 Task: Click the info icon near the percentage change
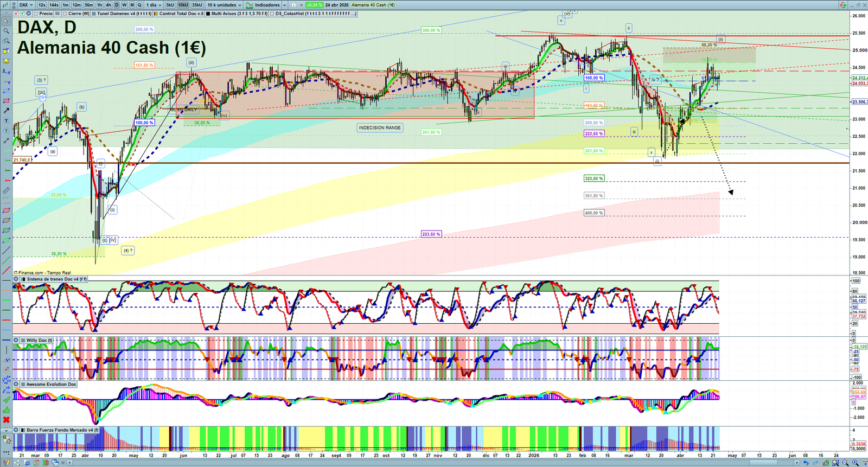pos(293,5)
